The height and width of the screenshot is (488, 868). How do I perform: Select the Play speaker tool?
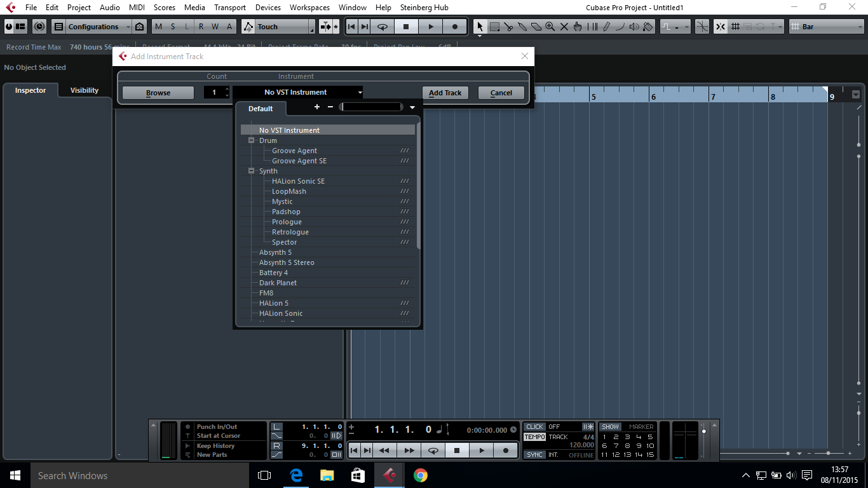pyautogui.click(x=634, y=27)
